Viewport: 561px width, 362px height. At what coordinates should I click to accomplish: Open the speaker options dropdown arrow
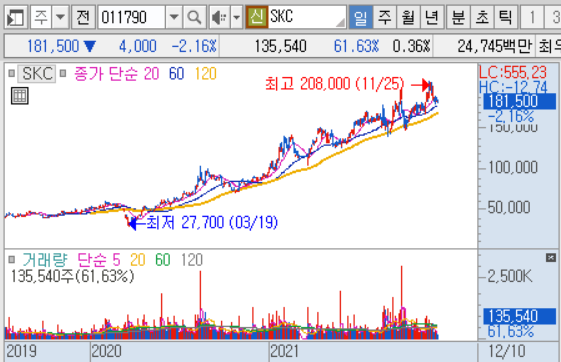tap(236, 17)
